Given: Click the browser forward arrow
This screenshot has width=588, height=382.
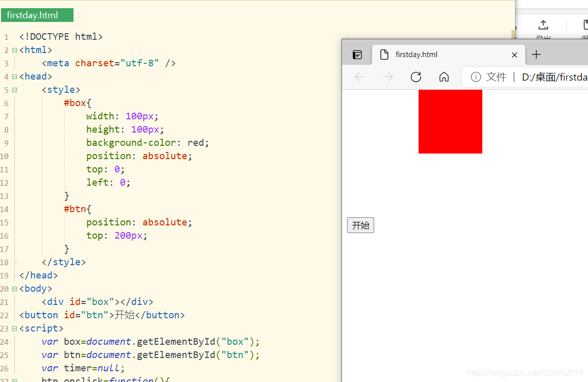Looking at the screenshot, I should point(388,77).
